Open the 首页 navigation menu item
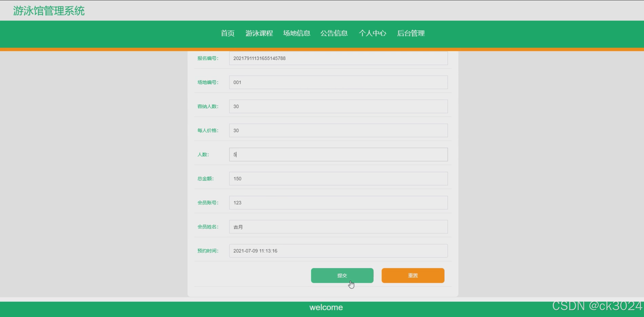This screenshot has width=644, height=317. [227, 33]
